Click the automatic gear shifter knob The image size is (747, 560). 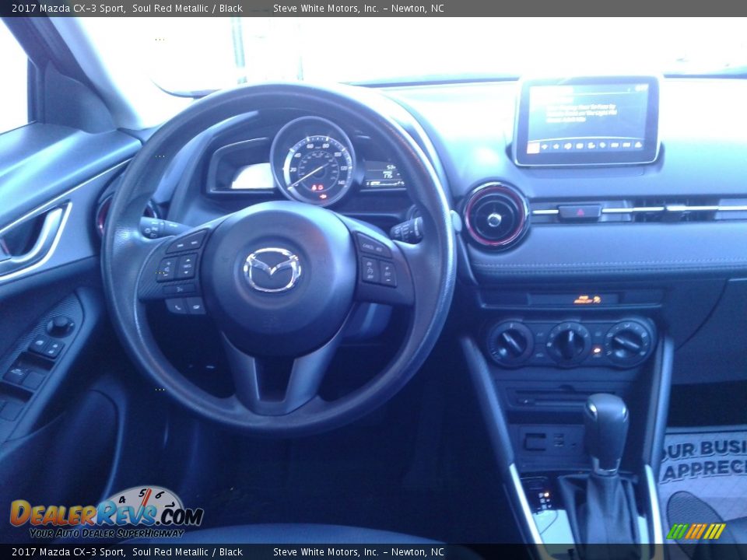606,432
